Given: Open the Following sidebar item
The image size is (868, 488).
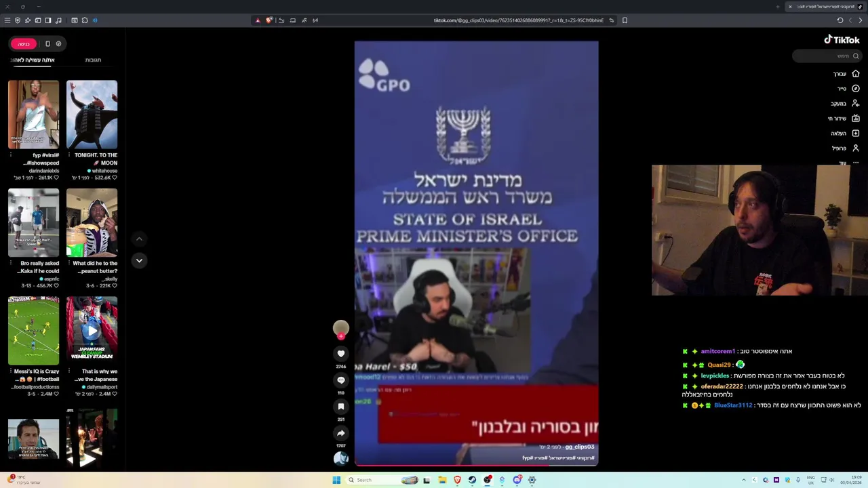Looking at the screenshot, I should tap(845, 103).
